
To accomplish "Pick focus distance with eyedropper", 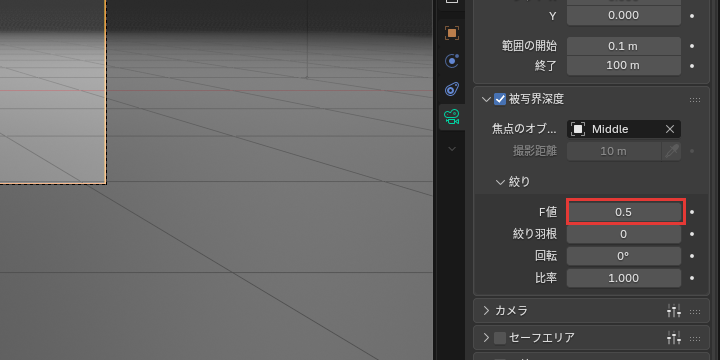I will (x=671, y=152).
